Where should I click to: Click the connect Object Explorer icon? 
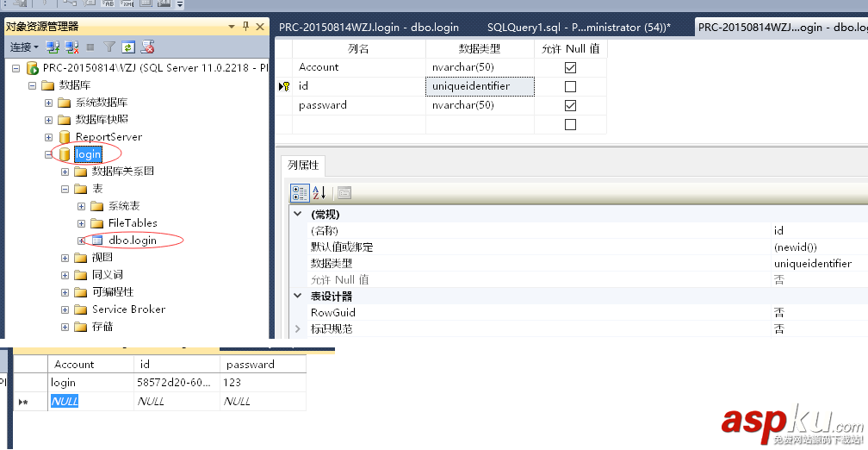[53, 47]
